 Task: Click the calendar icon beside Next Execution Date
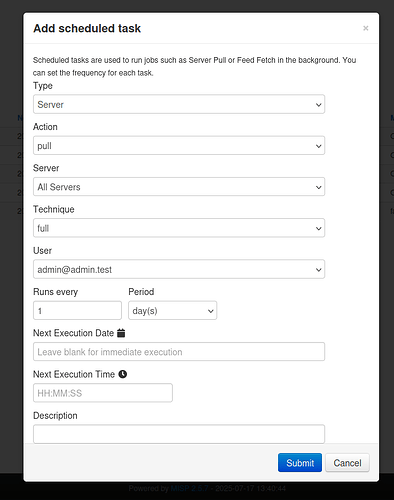(x=121, y=333)
